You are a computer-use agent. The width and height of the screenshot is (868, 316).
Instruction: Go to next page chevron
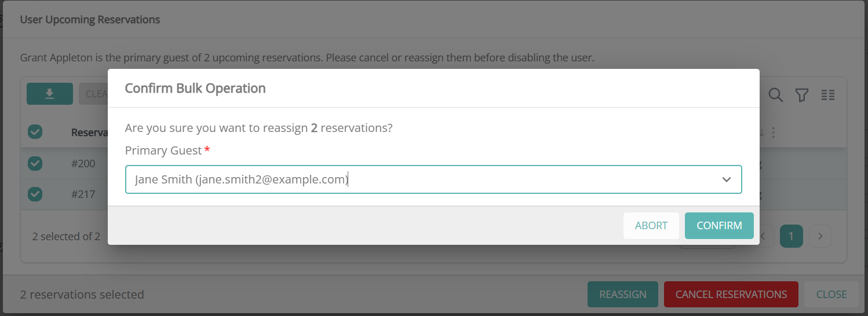coord(820,236)
